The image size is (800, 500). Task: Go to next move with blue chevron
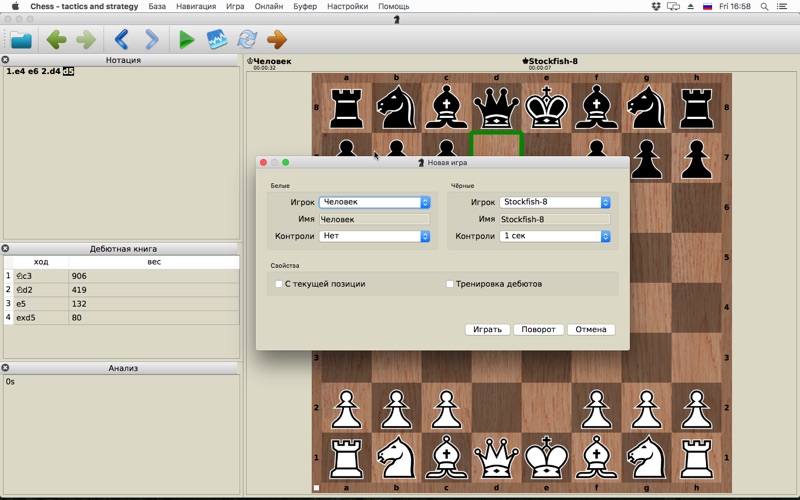click(152, 40)
